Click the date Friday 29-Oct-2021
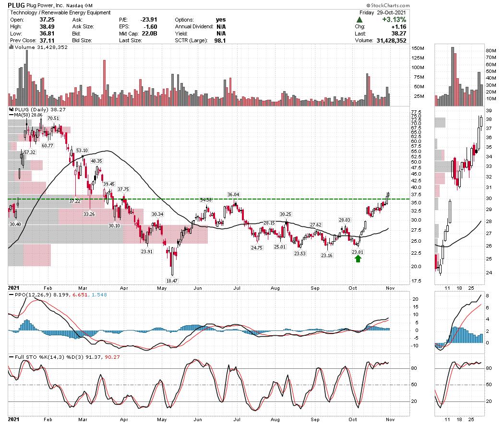This screenshot has height=424, width=504. (383, 12)
